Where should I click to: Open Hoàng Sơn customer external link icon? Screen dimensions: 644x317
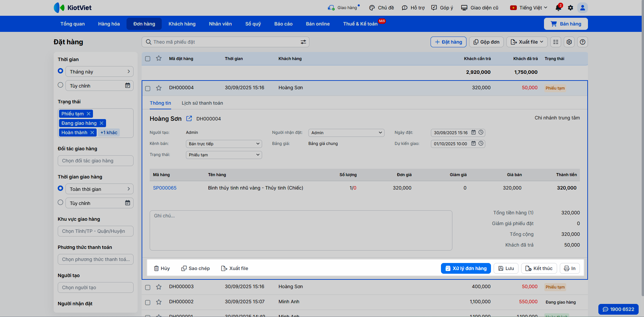pos(189,118)
